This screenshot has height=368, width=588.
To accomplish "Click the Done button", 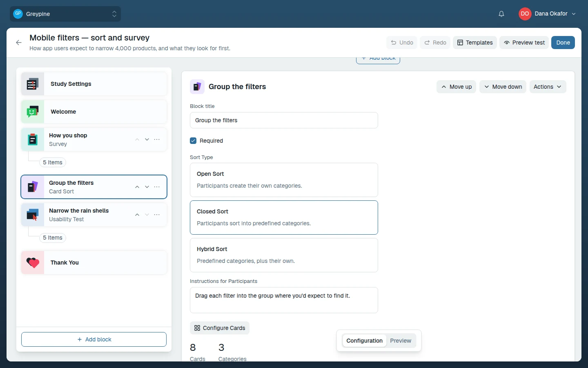I will (563, 43).
